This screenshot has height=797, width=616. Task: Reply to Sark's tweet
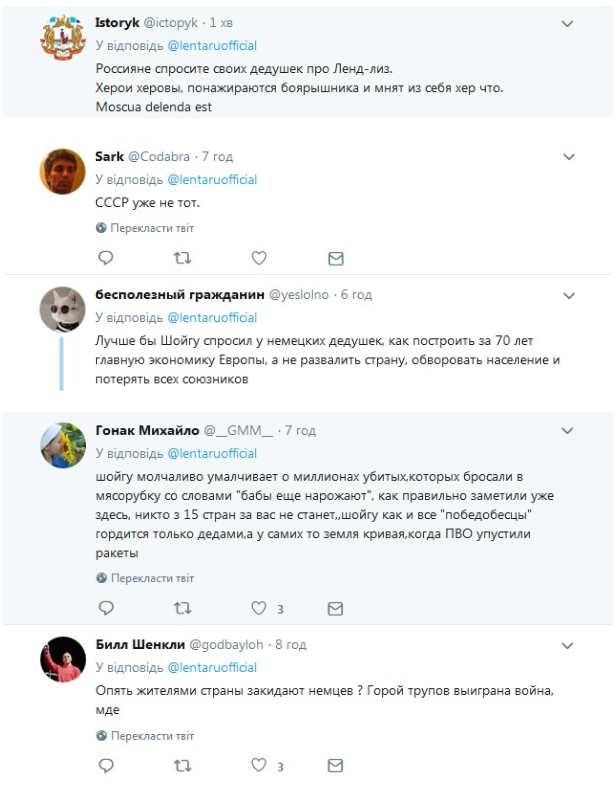coord(105,258)
